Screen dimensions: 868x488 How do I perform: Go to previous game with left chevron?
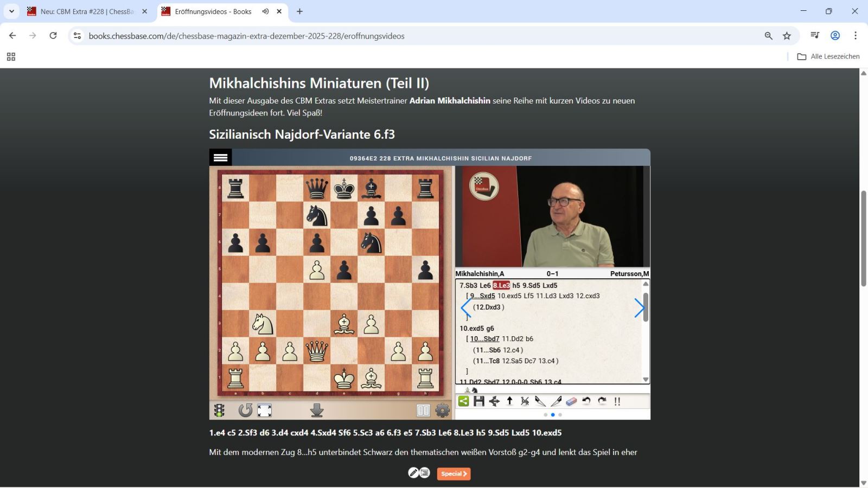click(465, 308)
